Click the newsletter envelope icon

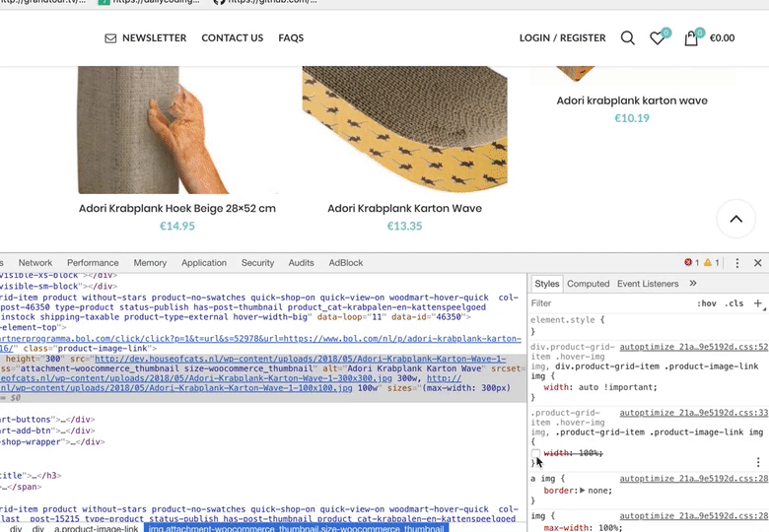click(110, 38)
